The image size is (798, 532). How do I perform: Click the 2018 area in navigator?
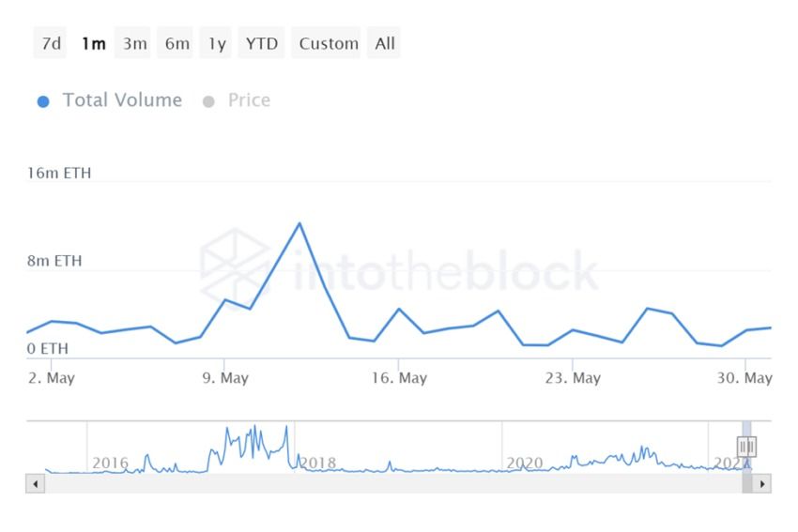click(317, 463)
